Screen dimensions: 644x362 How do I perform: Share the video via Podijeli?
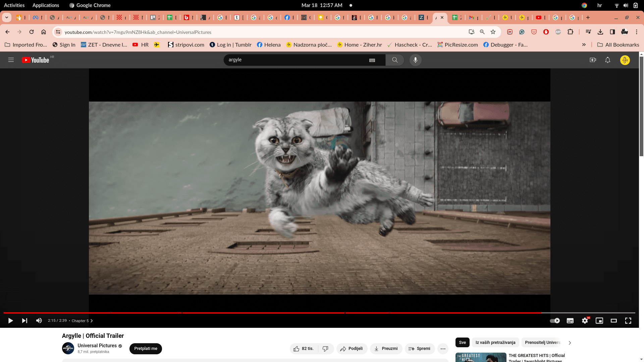352,349
